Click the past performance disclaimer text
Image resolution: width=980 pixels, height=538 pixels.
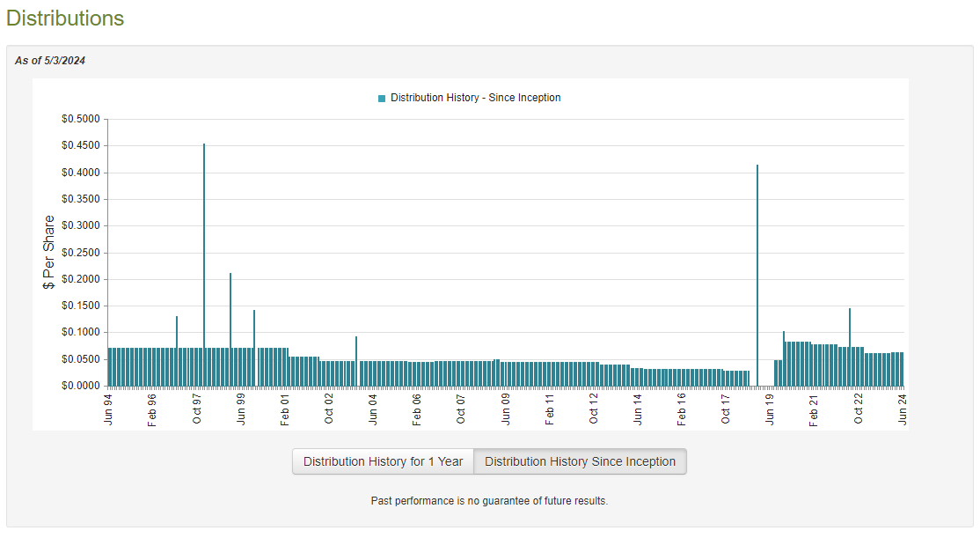click(x=490, y=500)
